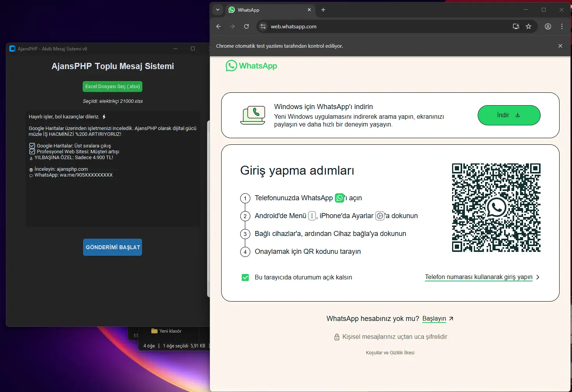Dismiss the Chrome automation notice bar

pyautogui.click(x=560, y=46)
